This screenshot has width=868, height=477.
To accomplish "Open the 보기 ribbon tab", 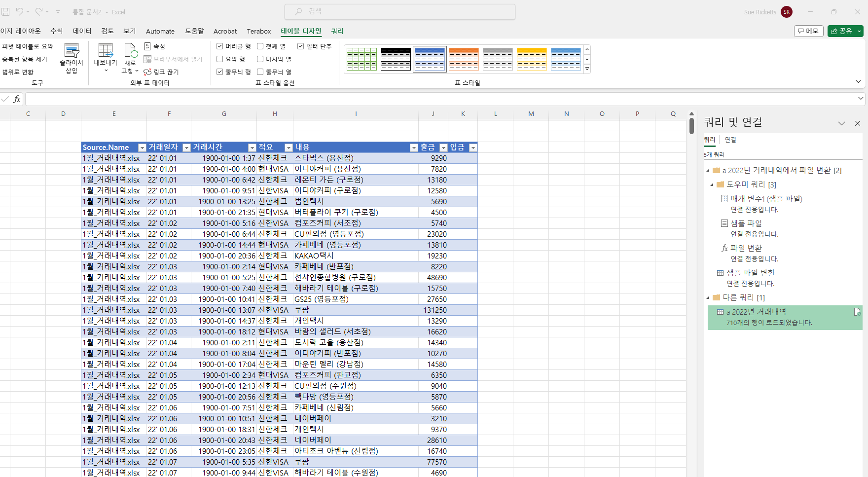I will pos(130,31).
